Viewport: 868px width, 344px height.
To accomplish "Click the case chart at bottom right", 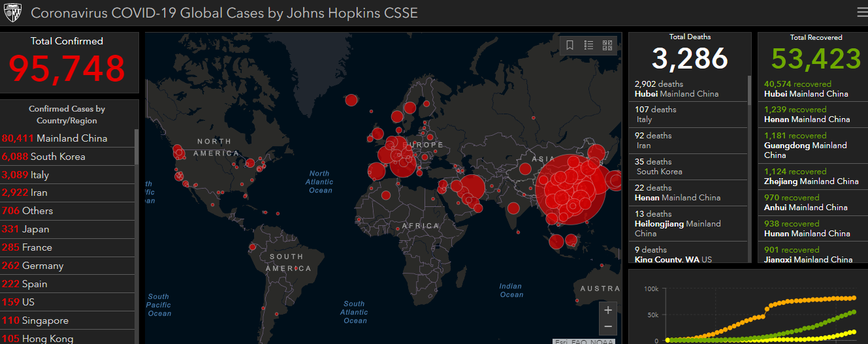I will click(x=748, y=307).
